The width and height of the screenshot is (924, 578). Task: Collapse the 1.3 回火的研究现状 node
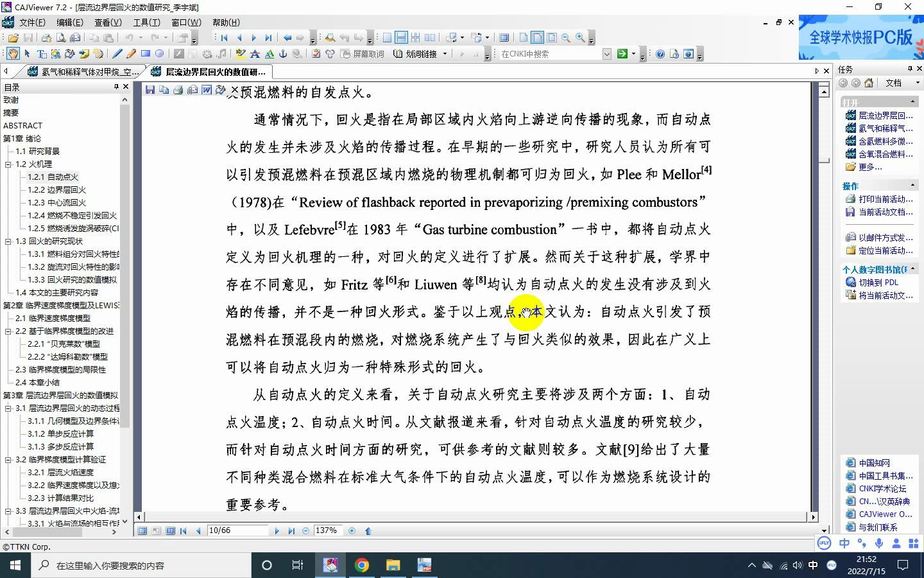tap(8, 241)
